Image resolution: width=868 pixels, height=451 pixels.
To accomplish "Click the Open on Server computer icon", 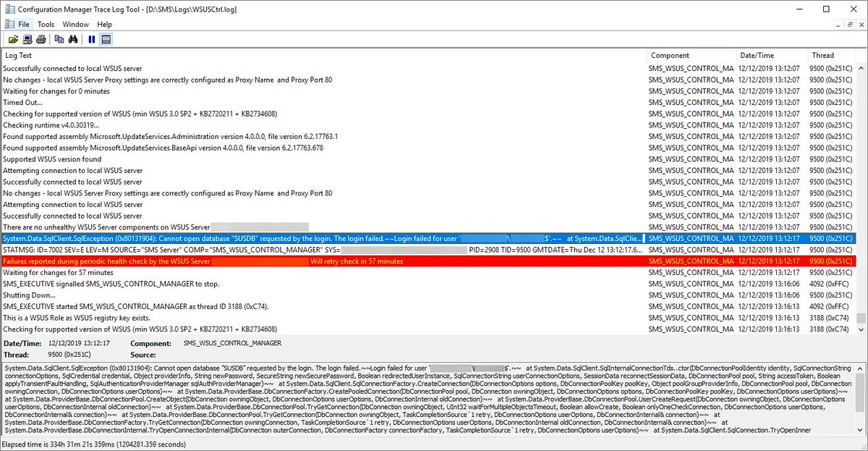I will [27, 39].
